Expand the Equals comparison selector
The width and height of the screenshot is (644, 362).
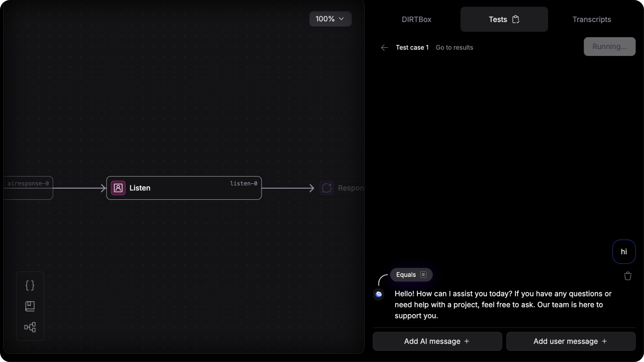[411, 275]
